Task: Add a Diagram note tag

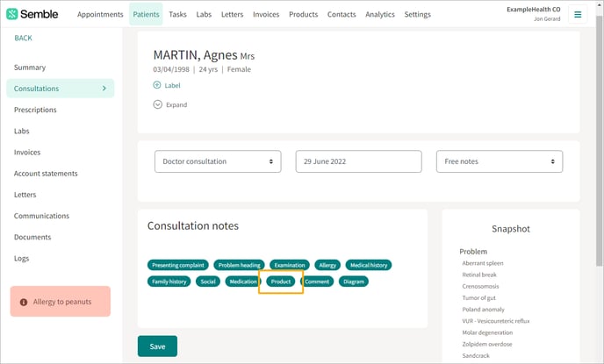Action: (x=354, y=282)
